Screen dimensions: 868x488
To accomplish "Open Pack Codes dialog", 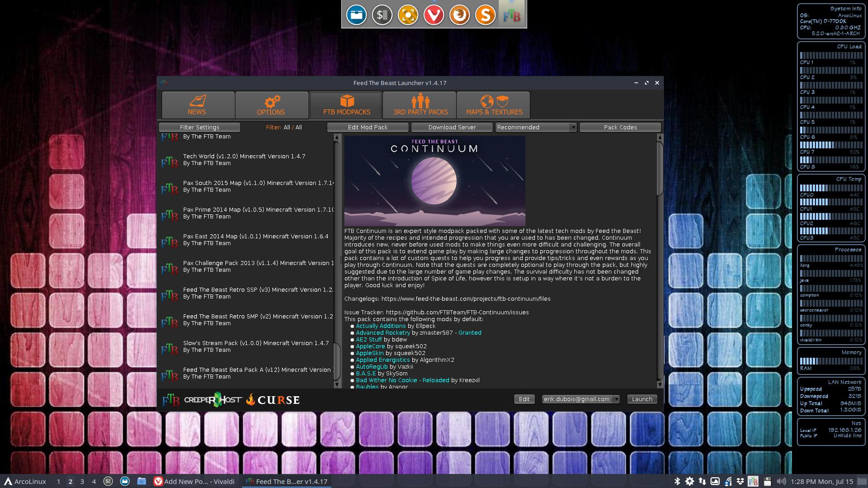I will pyautogui.click(x=620, y=127).
